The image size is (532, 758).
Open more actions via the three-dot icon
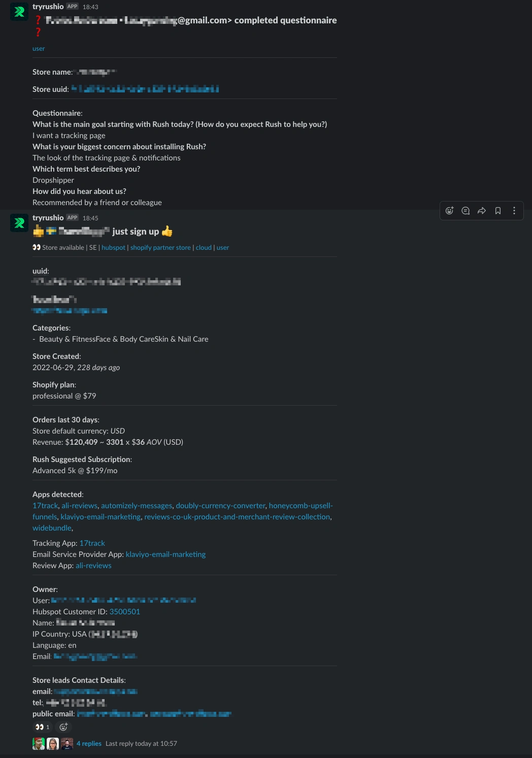[x=514, y=210]
